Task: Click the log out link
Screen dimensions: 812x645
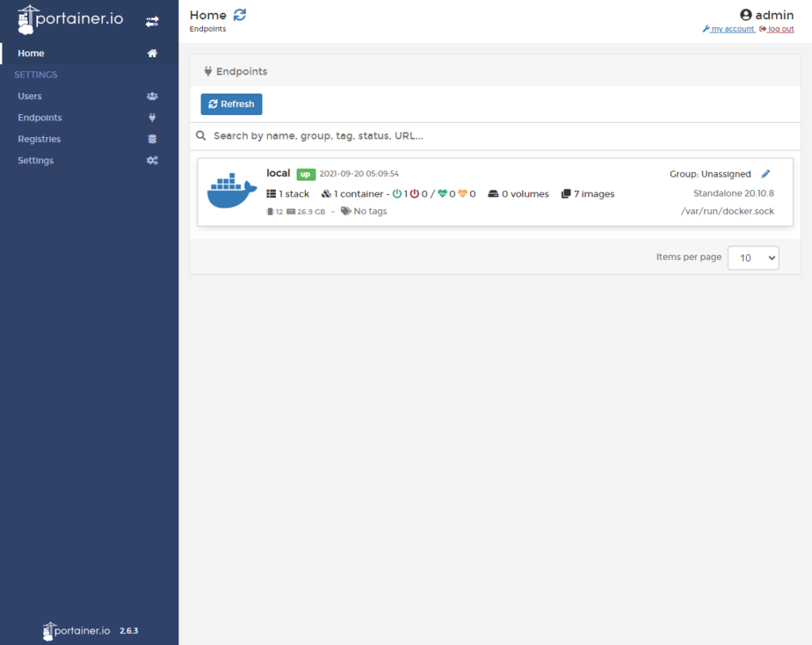Action: (x=777, y=29)
